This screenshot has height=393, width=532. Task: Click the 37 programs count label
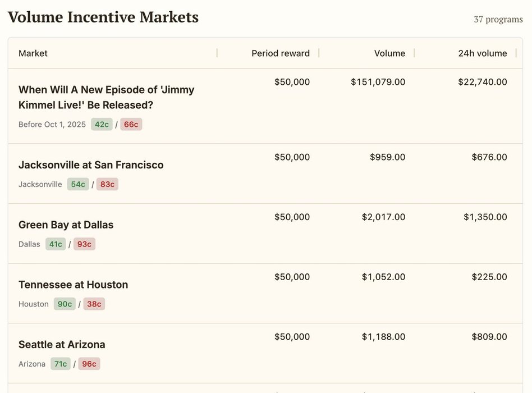(498, 19)
